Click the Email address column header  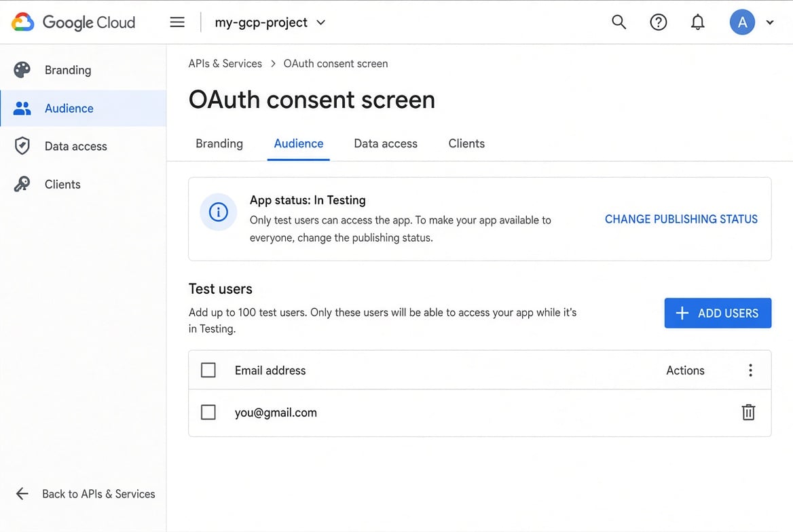(x=270, y=370)
